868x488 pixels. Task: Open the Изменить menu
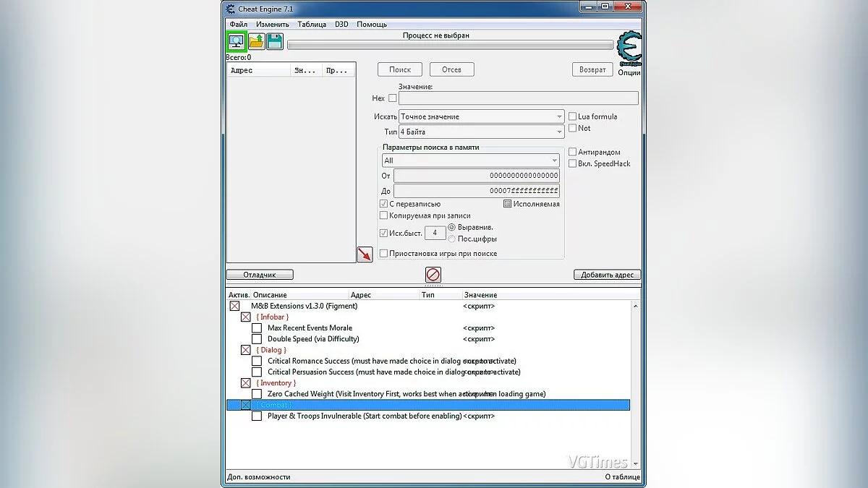(x=272, y=24)
